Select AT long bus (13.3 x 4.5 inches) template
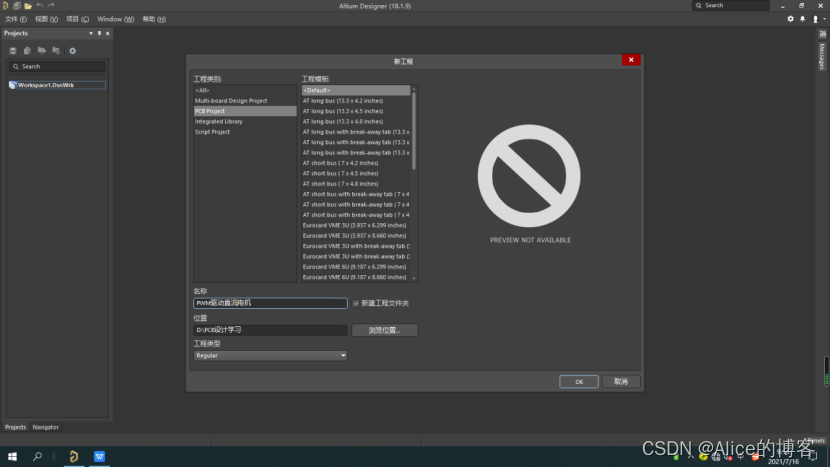This screenshot has width=831, height=468. [356, 111]
